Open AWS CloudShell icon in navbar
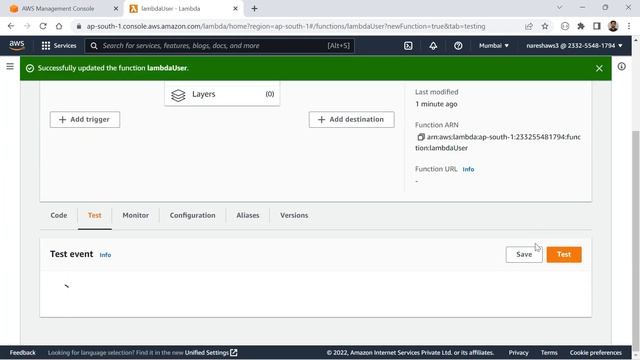This screenshot has height=360, width=640. 408,46
